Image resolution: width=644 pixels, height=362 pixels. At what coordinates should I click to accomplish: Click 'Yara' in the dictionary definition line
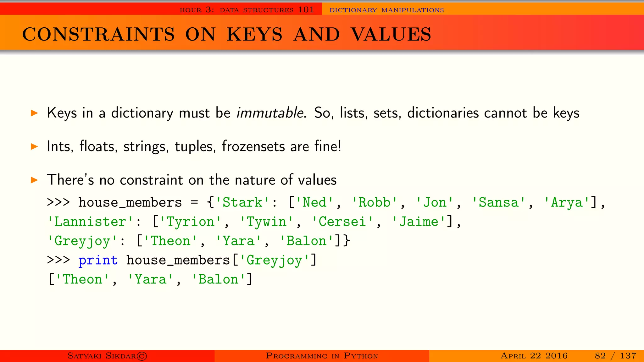(238, 241)
